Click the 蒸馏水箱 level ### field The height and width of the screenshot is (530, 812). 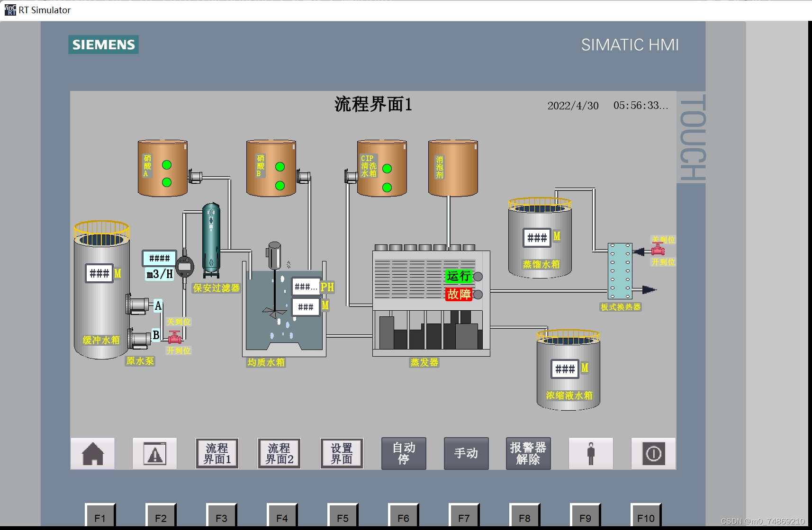point(537,238)
